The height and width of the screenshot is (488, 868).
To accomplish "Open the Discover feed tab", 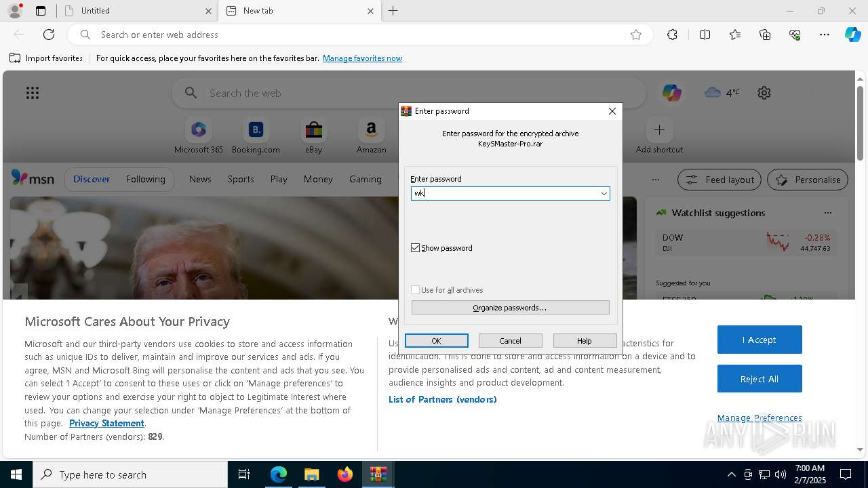I will pos(92,179).
